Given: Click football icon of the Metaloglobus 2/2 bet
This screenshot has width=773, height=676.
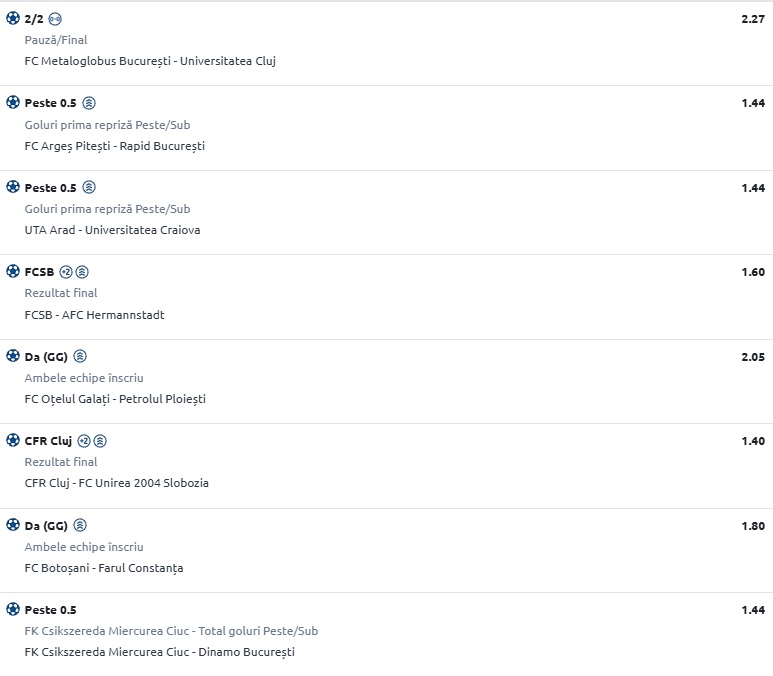Looking at the screenshot, I should (x=13, y=18).
